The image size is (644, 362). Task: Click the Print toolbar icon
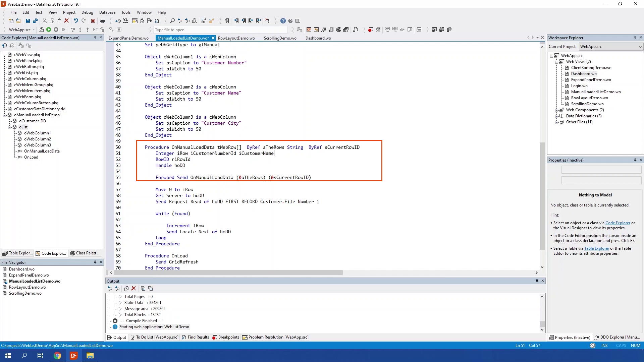[x=102, y=21]
